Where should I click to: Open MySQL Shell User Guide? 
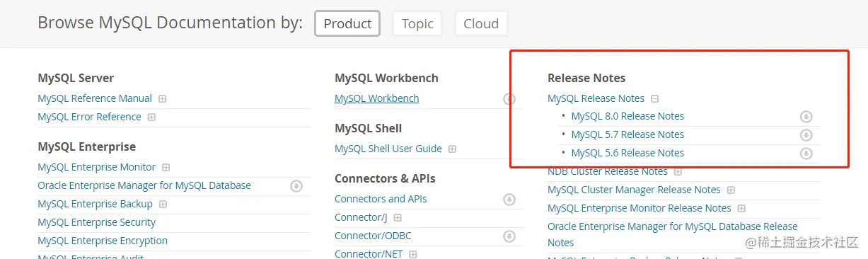click(x=388, y=149)
